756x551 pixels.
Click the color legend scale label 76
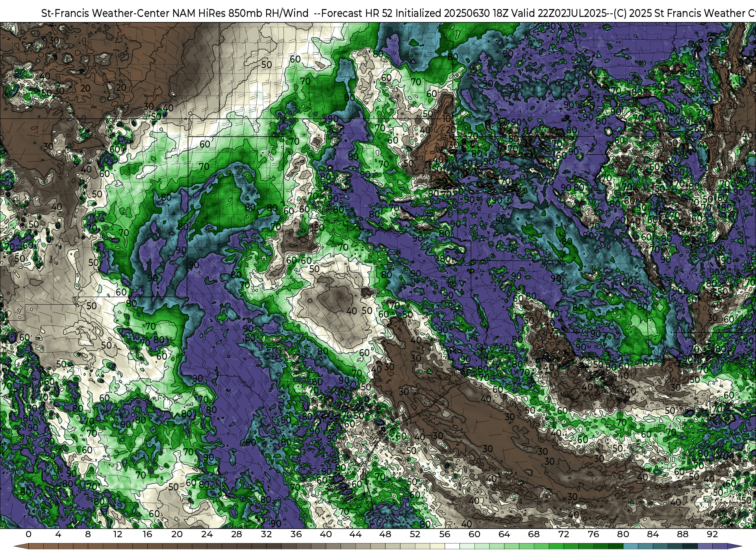593,534
